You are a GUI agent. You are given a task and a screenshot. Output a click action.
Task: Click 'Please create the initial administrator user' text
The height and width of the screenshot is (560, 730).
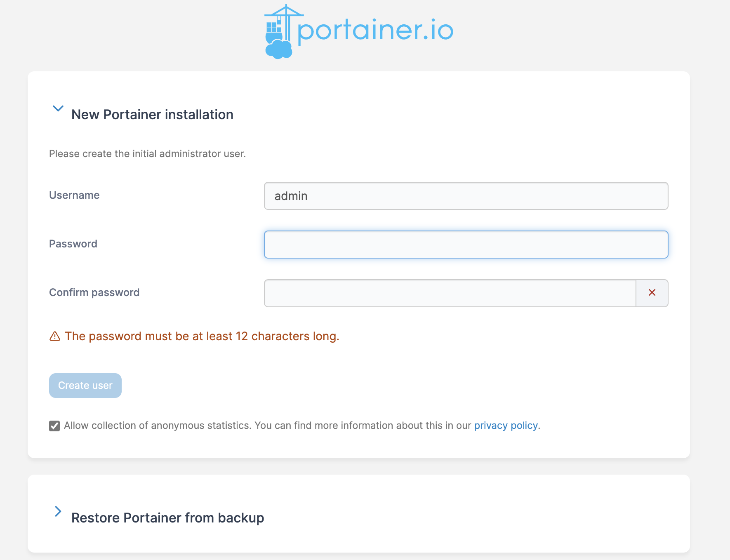pyautogui.click(x=148, y=154)
